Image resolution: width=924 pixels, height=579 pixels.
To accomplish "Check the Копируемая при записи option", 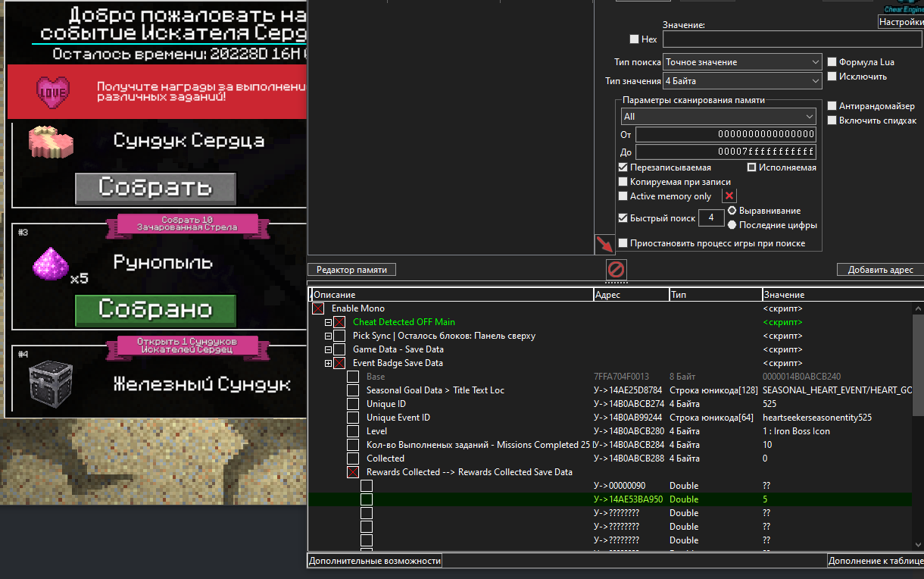I will (x=623, y=182).
